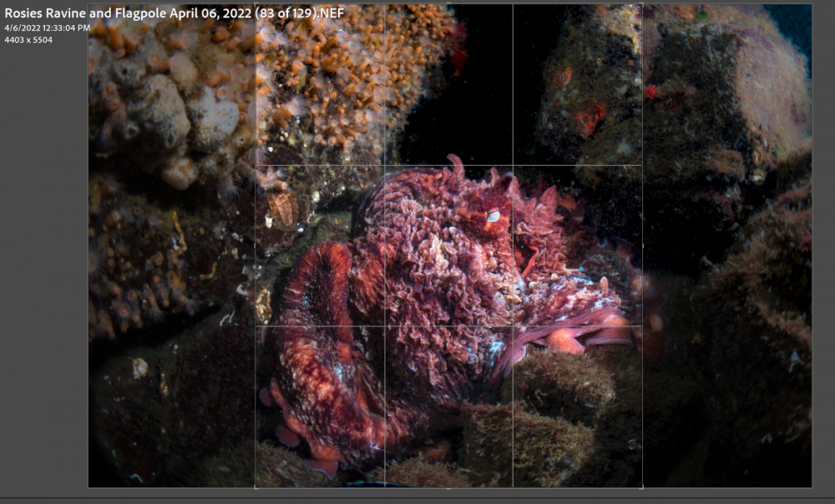Click the 4403 x 5504 dimensions text
The image size is (835, 504).
click(x=28, y=40)
